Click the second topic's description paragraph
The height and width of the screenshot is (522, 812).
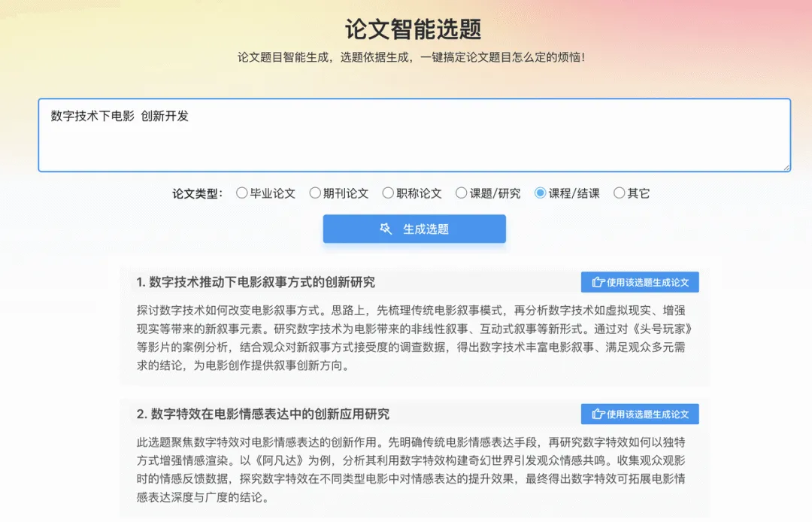[x=411, y=469]
